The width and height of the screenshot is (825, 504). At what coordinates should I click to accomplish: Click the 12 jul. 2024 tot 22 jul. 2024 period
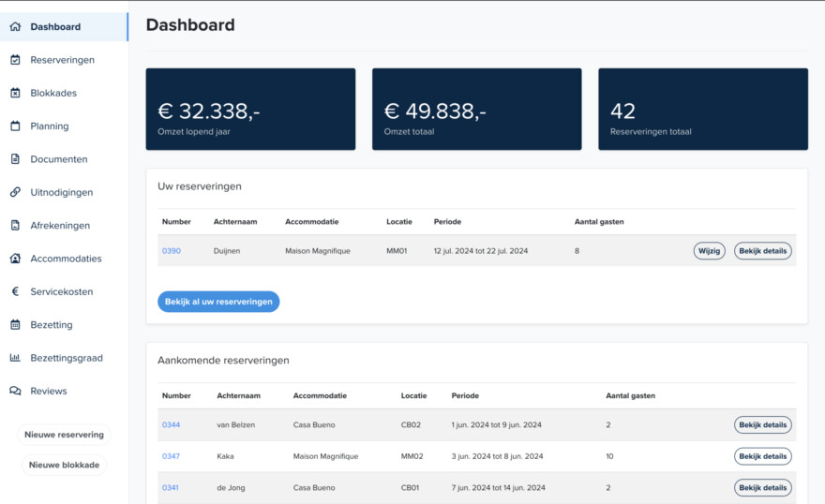tap(481, 251)
